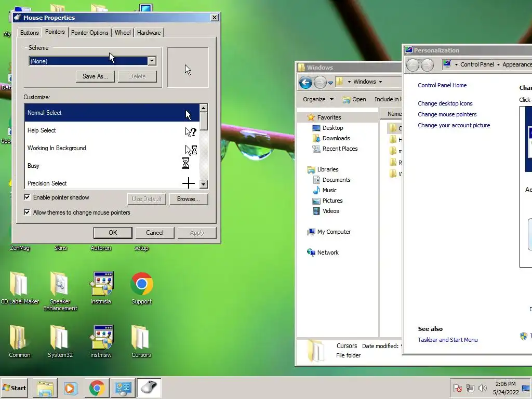Screen dimensions: 532x399
Task: Cancel the Mouse Properties dialog
Action: click(x=155, y=233)
